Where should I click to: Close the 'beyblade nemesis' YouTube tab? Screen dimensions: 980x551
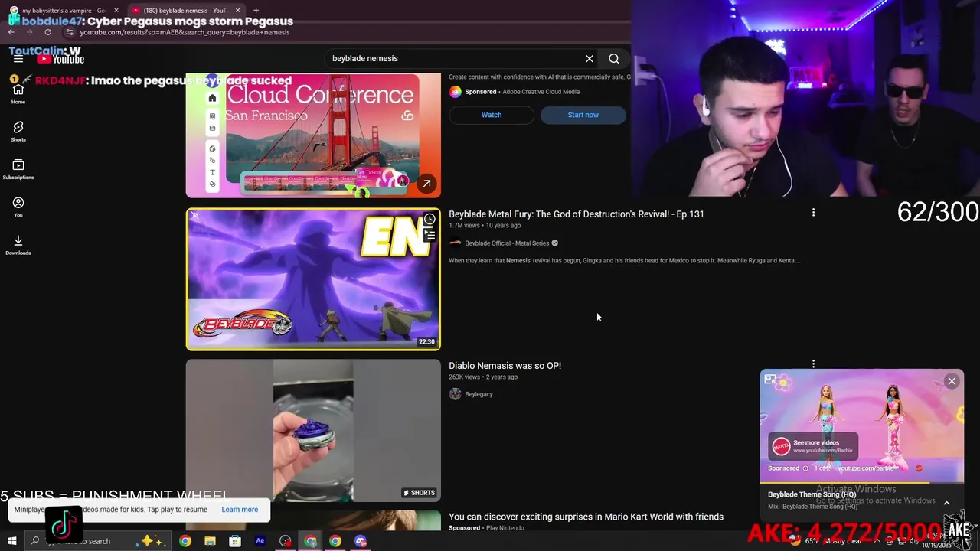[237, 11]
